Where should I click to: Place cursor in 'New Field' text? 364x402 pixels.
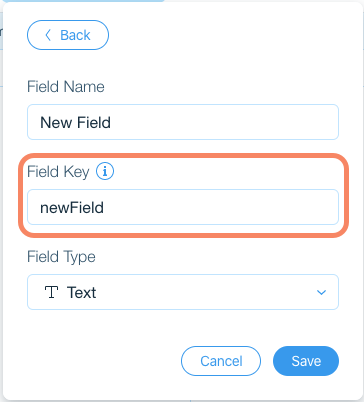[75, 122]
